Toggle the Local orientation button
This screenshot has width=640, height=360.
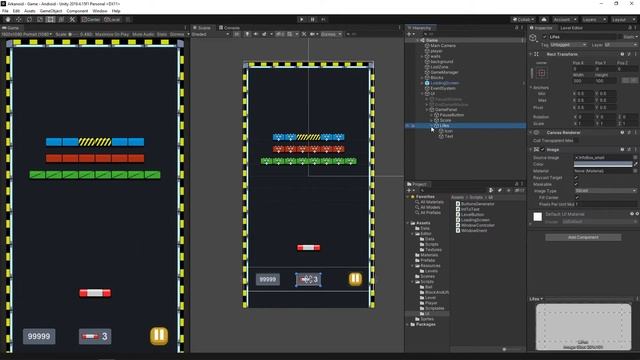pyautogui.click(x=112, y=19)
